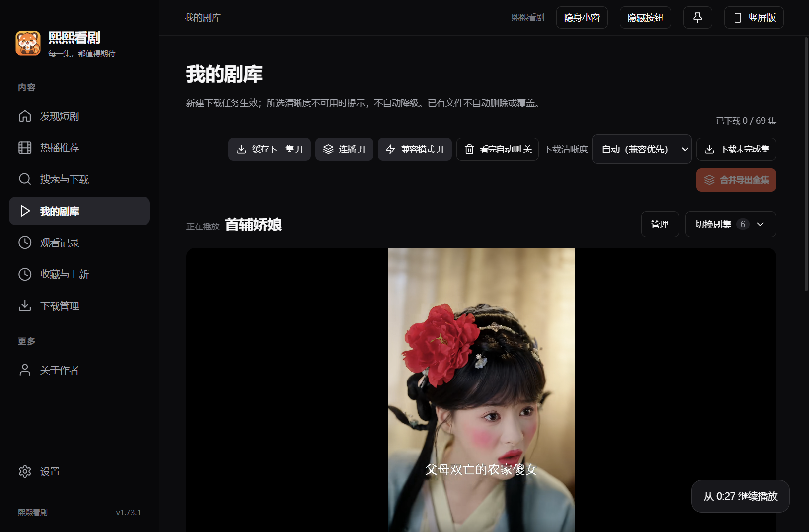Click the 隐身小窗 button

tap(582, 18)
